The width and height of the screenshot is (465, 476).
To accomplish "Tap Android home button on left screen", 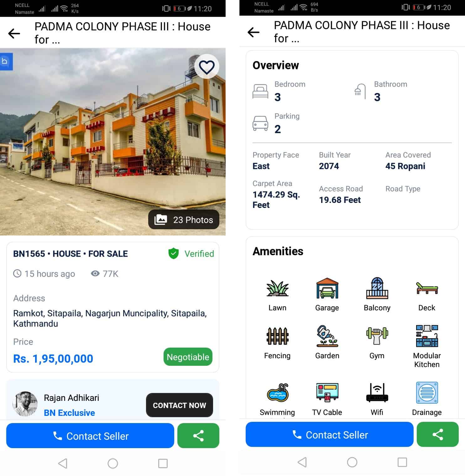I will [113, 463].
